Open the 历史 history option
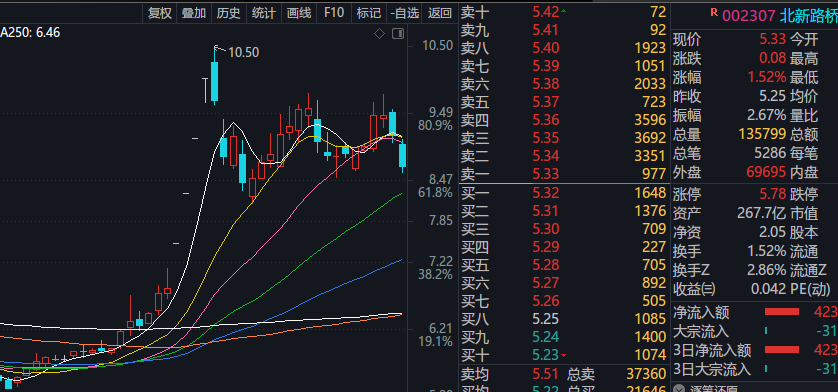The height and width of the screenshot is (392, 838). pyautogui.click(x=229, y=13)
